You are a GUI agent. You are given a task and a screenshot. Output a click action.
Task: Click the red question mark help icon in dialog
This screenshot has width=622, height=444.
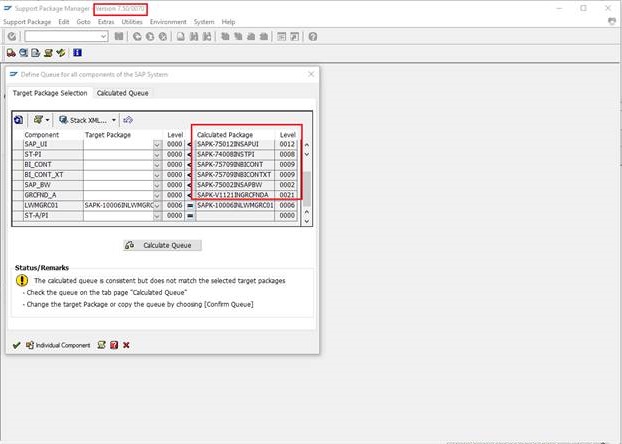[x=114, y=345]
